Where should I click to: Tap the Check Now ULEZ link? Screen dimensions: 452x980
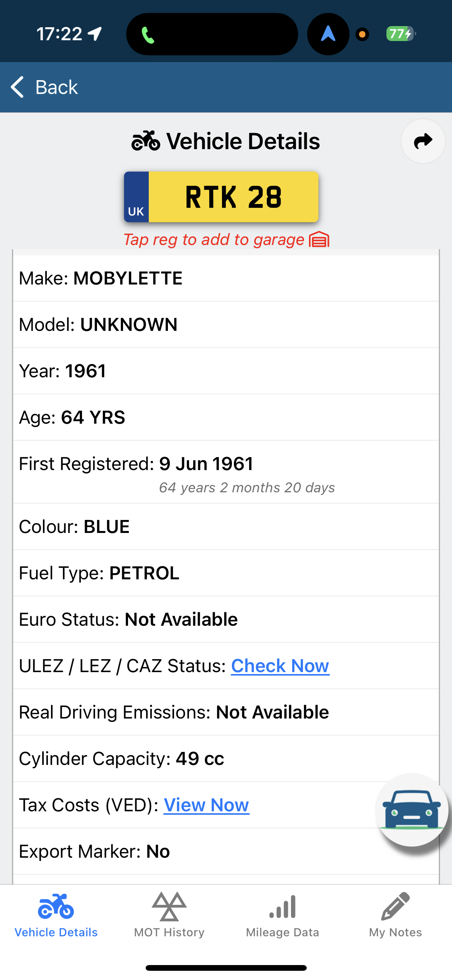280,666
